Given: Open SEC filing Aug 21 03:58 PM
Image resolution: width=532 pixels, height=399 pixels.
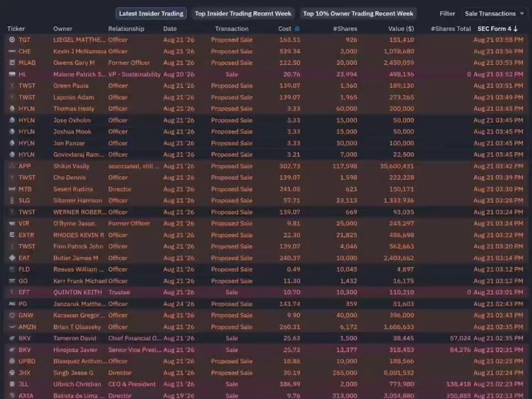Looking at the screenshot, I should point(498,40).
